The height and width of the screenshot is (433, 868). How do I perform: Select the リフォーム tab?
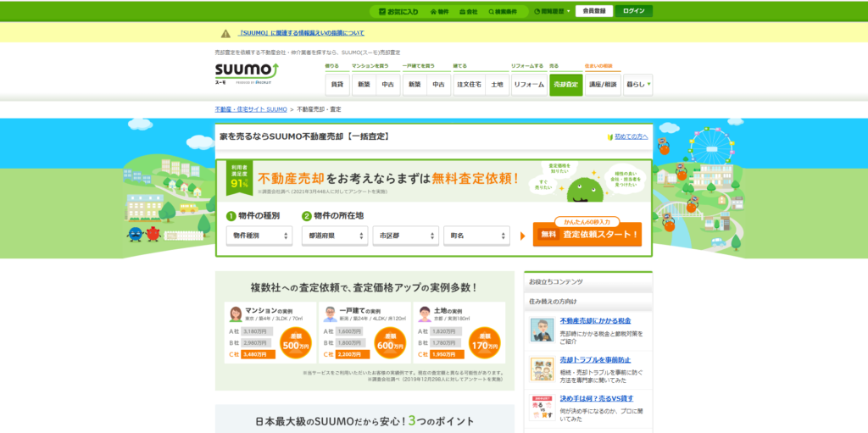point(529,85)
